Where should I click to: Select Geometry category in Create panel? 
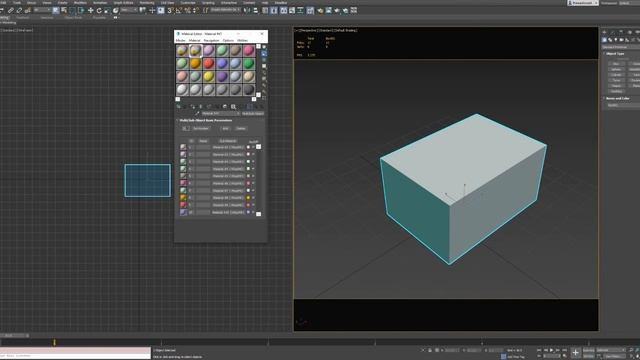604,40
